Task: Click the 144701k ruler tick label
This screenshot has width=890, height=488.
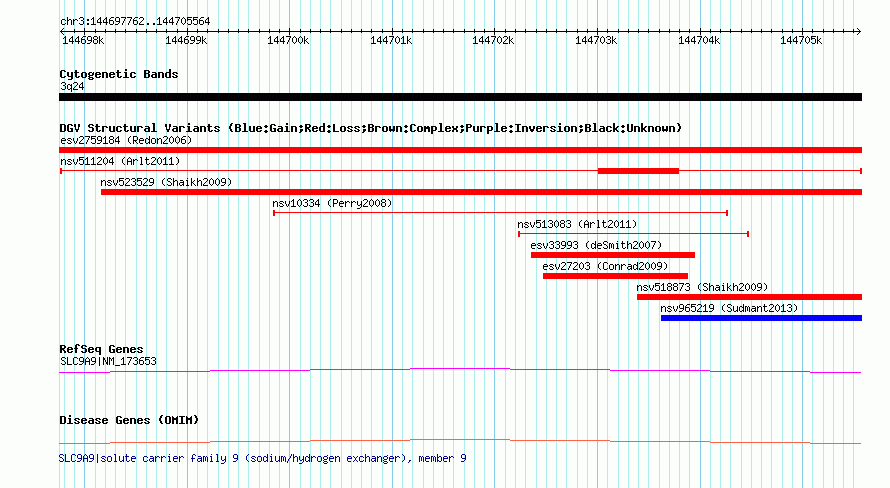Action: pyautogui.click(x=391, y=40)
